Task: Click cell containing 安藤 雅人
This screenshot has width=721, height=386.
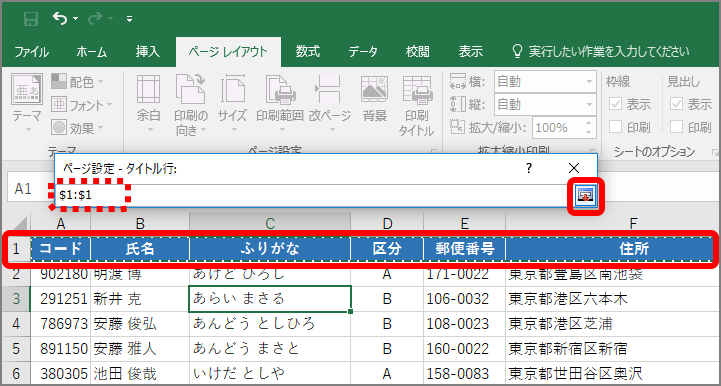Action: tap(140, 348)
